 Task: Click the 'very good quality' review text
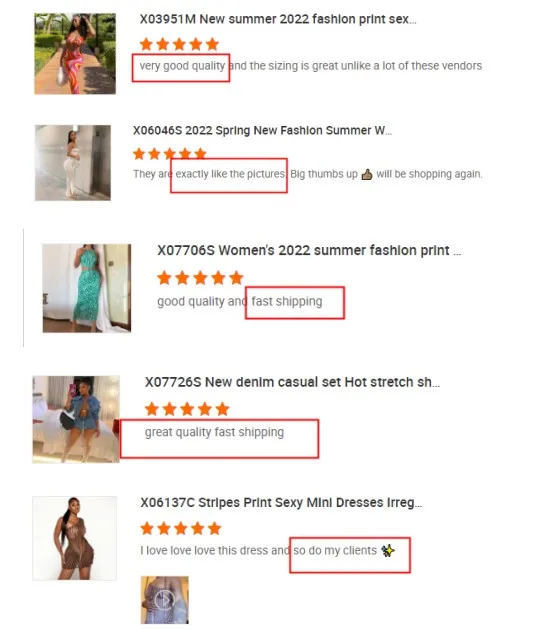tap(182, 65)
